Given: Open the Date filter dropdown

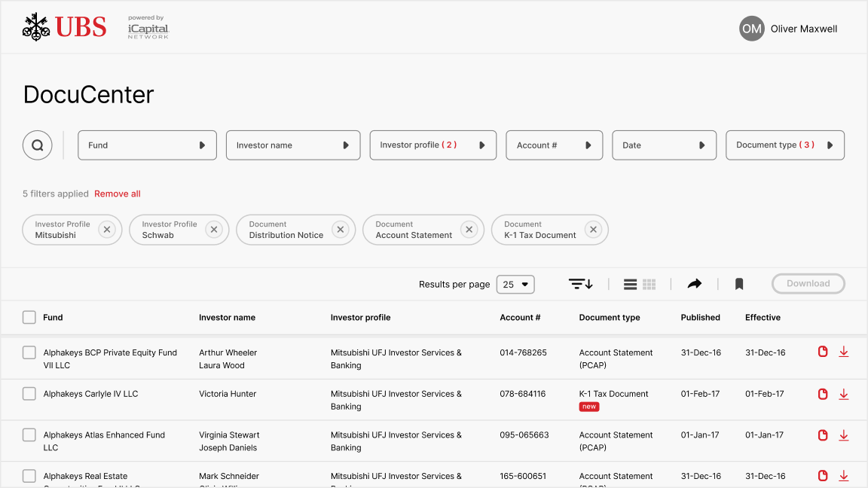Looking at the screenshot, I should point(665,145).
